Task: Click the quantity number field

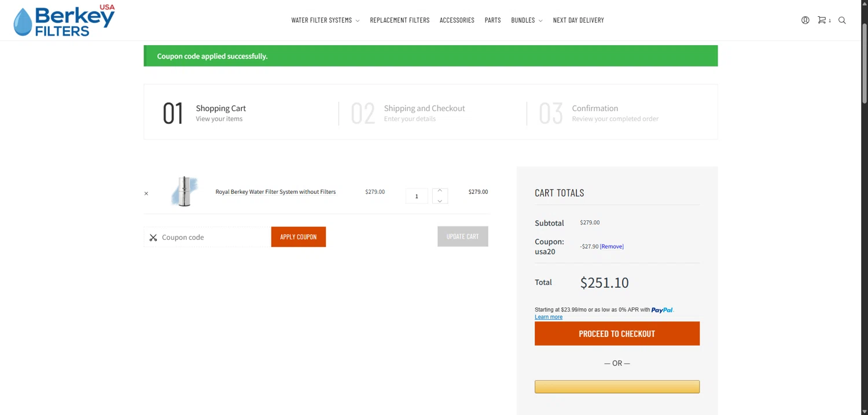Action: click(417, 197)
